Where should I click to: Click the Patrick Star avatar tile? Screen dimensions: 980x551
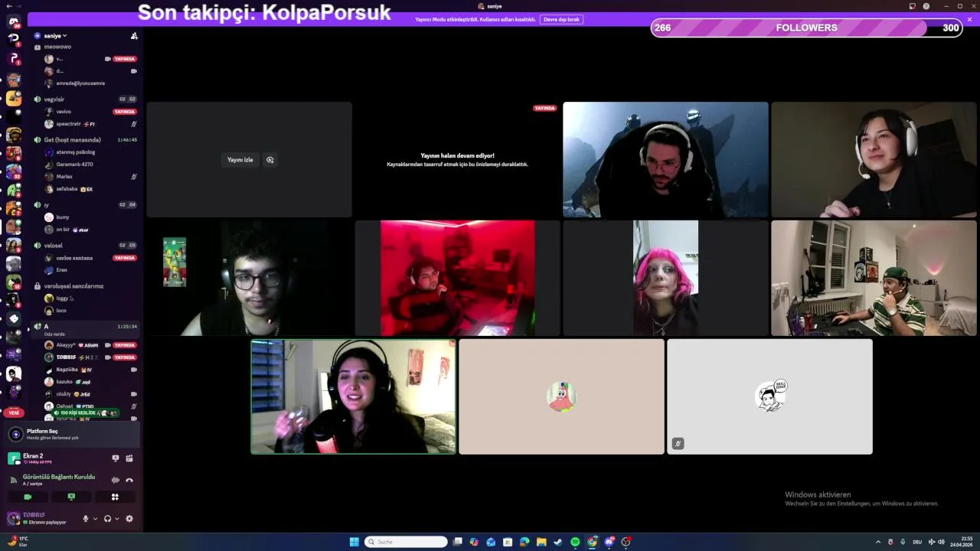tap(561, 396)
